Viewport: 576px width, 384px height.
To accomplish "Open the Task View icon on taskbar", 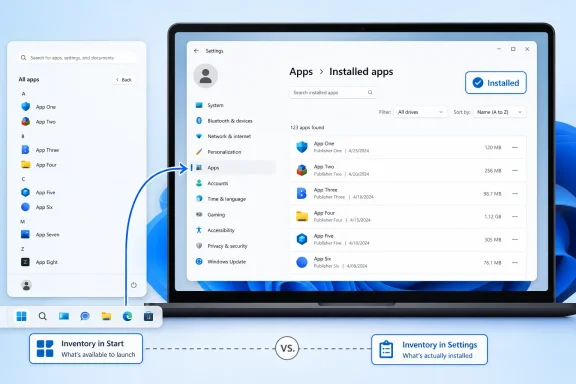I will (x=64, y=316).
